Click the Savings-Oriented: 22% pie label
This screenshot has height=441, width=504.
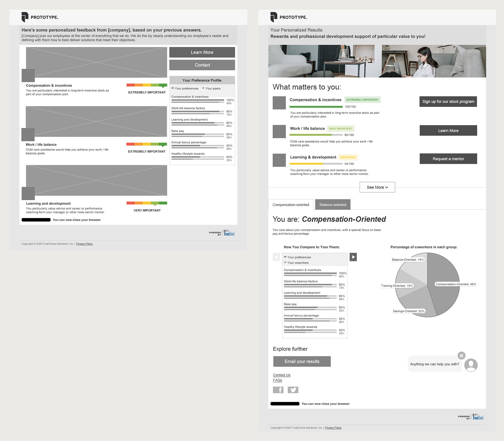pyautogui.click(x=409, y=311)
